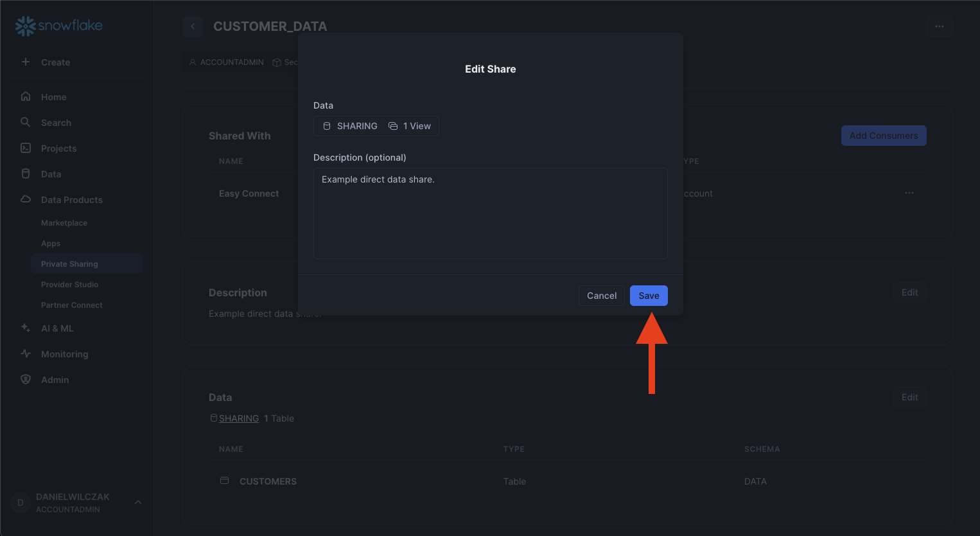Open the top-right more options menu
The image size is (980, 536).
tap(939, 26)
